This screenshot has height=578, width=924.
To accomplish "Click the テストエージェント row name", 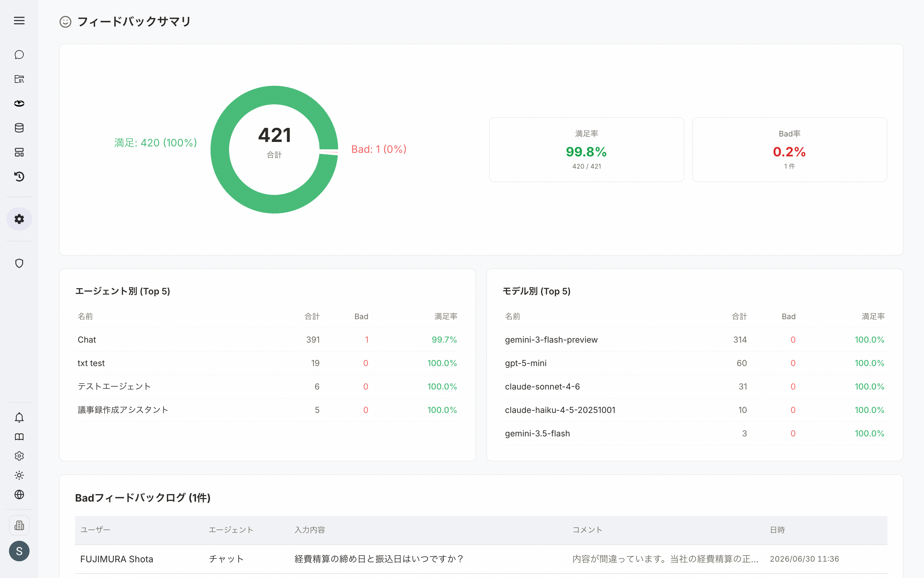I will coord(114,387).
